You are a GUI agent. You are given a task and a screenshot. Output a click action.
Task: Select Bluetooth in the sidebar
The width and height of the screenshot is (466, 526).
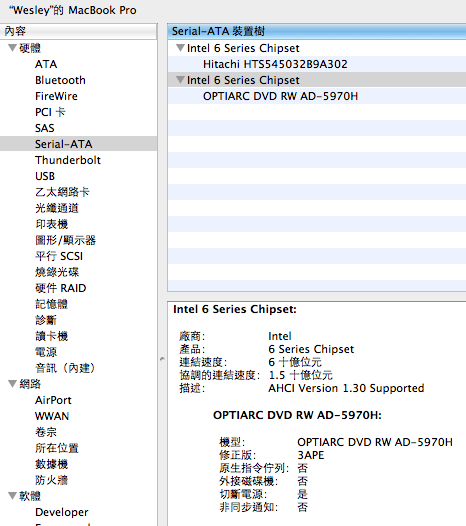pos(60,80)
